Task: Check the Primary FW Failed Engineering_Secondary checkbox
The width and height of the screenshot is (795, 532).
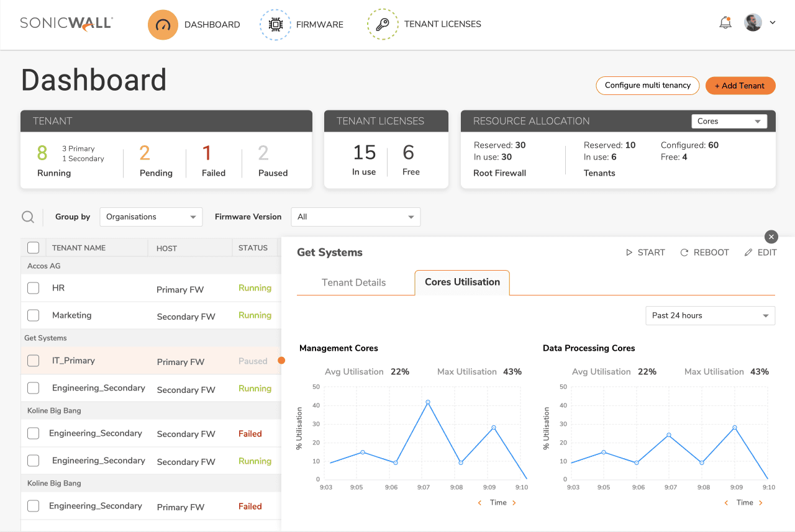Action: click(x=34, y=506)
